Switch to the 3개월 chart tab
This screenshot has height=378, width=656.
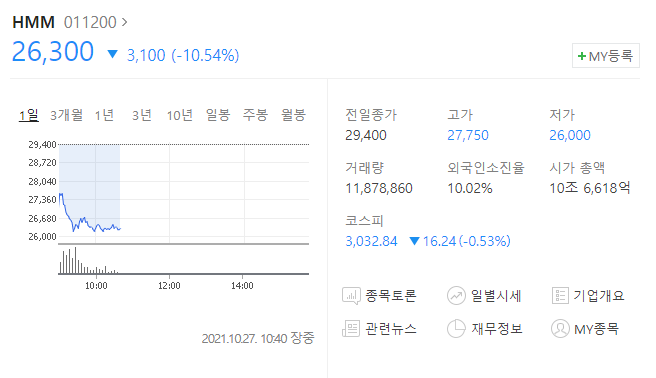click(x=67, y=115)
